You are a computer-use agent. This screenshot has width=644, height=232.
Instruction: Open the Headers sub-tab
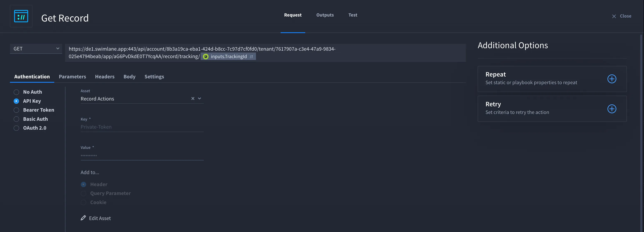(105, 77)
